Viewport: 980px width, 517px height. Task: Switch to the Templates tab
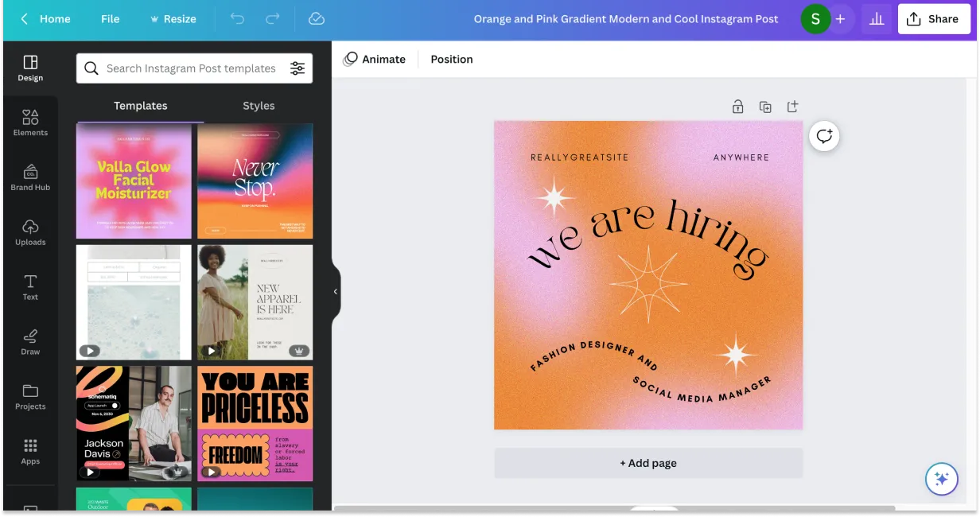click(x=140, y=106)
